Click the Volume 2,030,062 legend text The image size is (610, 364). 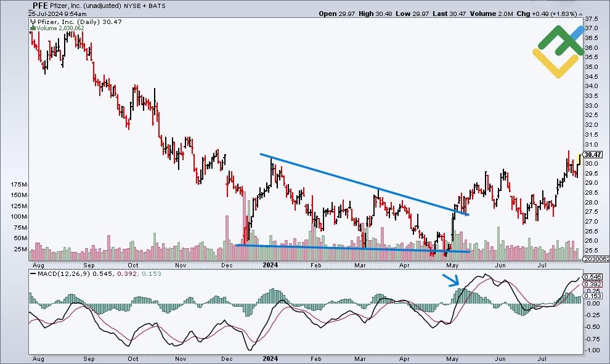coord(60,28)
